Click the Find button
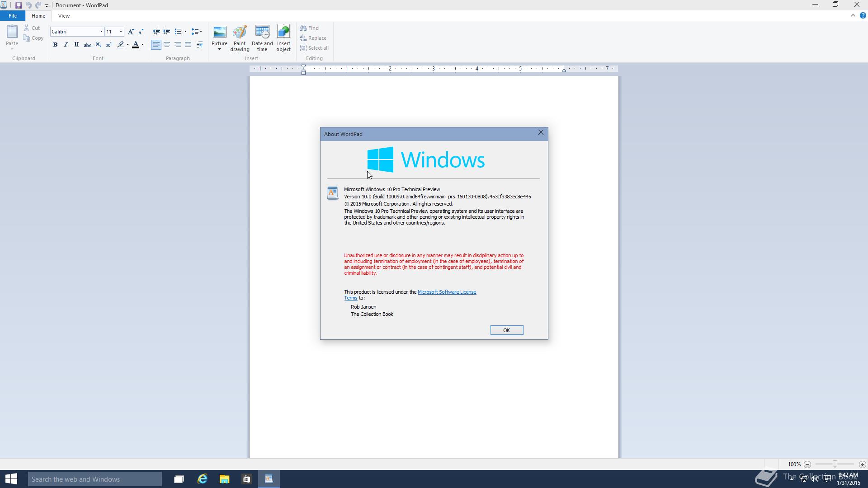This screenshot has width=868, height=488. [310, 28]
